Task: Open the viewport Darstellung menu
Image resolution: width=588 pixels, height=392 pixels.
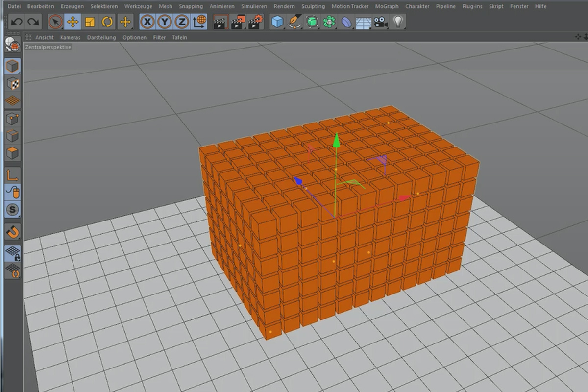Action: point(101,37)
